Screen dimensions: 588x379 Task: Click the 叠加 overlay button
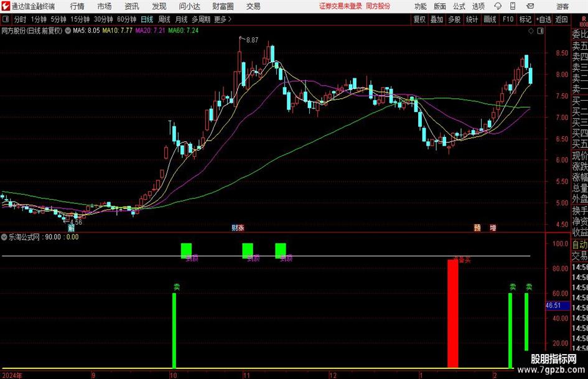click(437, 19)
